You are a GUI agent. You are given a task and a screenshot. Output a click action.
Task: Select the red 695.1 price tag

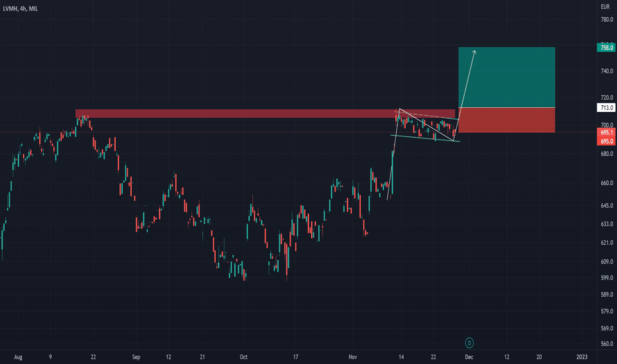pos(606,132)
